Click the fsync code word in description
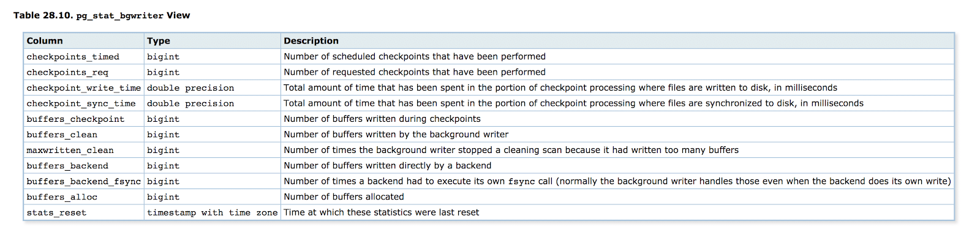The height and width of the screenshot is (243, 980). [522, 182]
